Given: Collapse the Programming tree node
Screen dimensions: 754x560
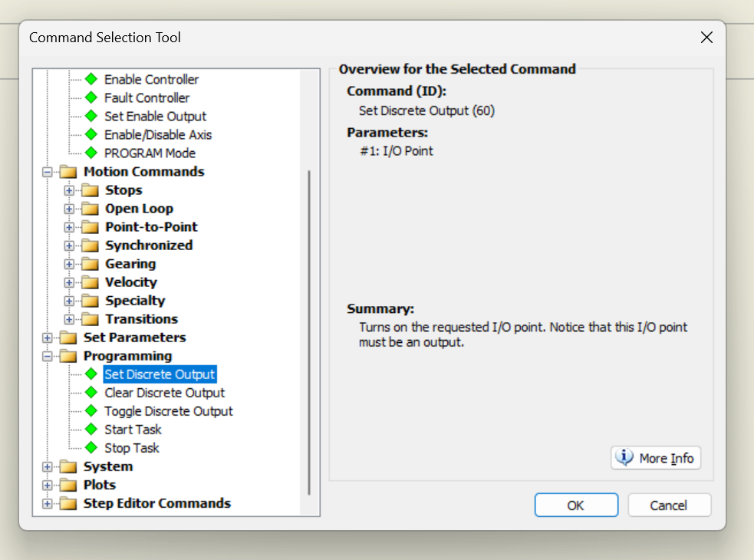Looking at the screenshot, I should (x=47, y=357).
